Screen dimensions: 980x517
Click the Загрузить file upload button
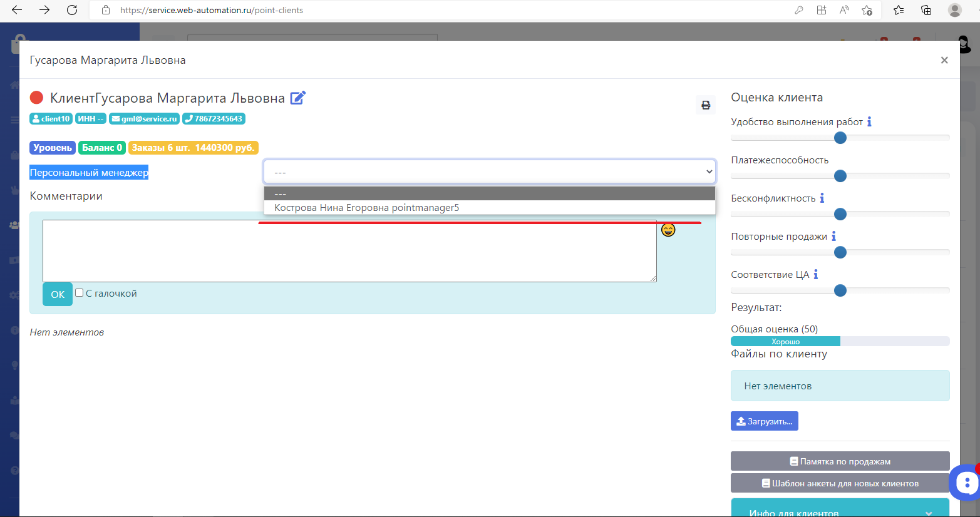pos(764,421)
